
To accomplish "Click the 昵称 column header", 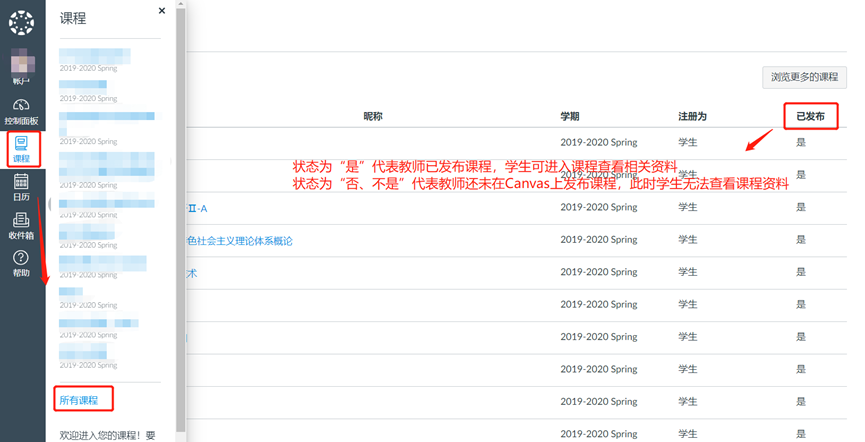I will pos(372,117).
